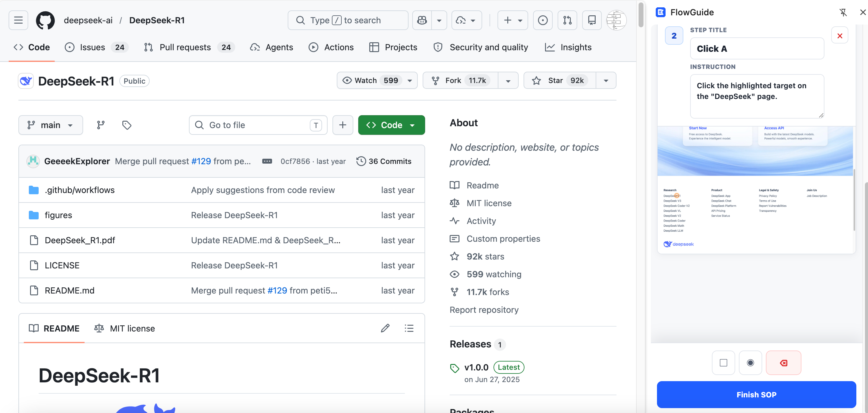Image resolution: width=868 pixels, height=413 pixels.
Task: Switch to the Agents tab
Action: click(271, 47)
